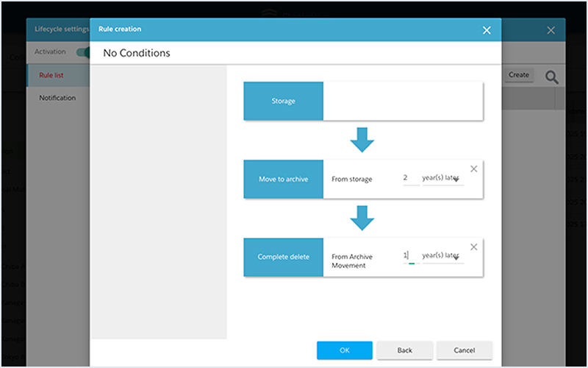Close the Rule creation dialog
The image size is (588, 368).
tap(487, 30)
